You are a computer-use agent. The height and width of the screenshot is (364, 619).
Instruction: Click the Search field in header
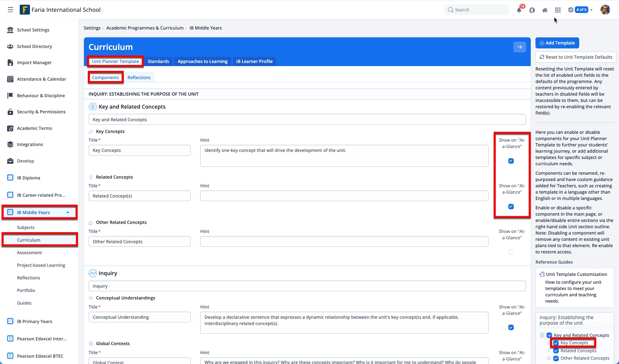click(x=476, y=10)
